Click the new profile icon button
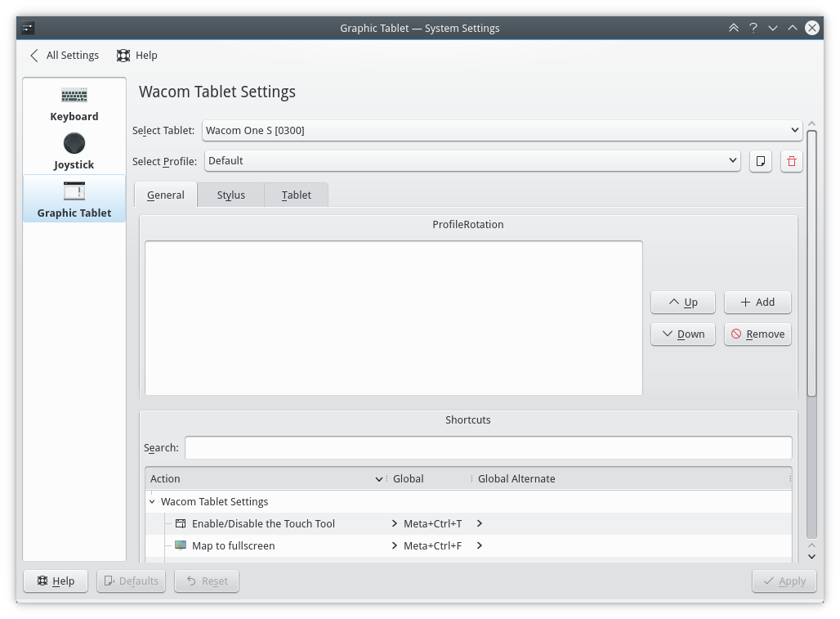This screenshot has height=619, width=840. 761,161
